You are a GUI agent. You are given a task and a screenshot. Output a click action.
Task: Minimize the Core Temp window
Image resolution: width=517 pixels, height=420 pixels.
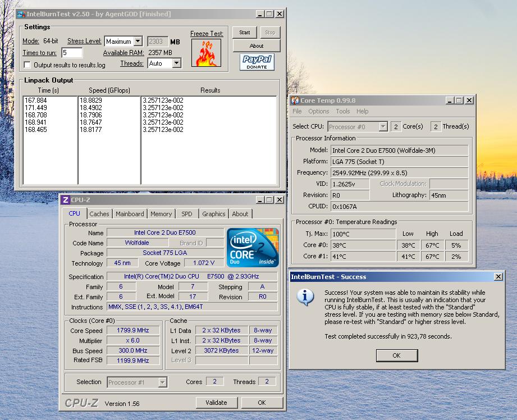coord(450,101)
